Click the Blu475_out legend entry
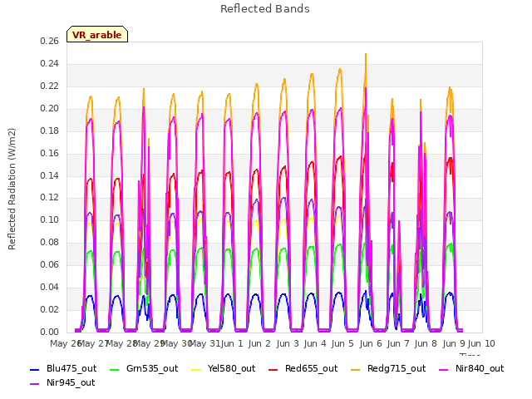This screenshot has width=532, height=399. (x=63, y=368)
